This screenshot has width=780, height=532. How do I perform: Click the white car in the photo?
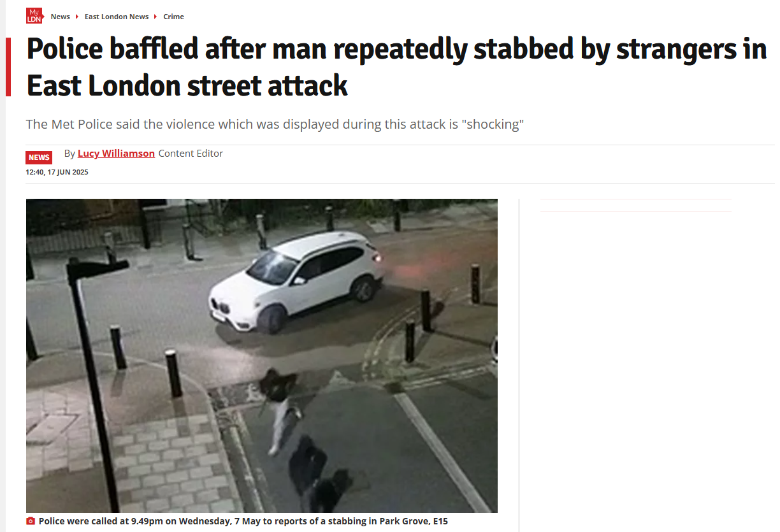[x=297, y=281]
